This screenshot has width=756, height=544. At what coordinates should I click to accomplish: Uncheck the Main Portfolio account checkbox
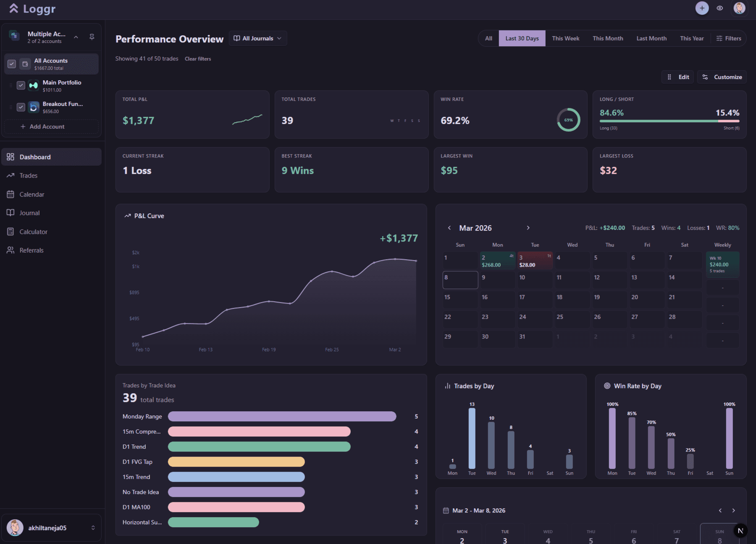[21, 85]
